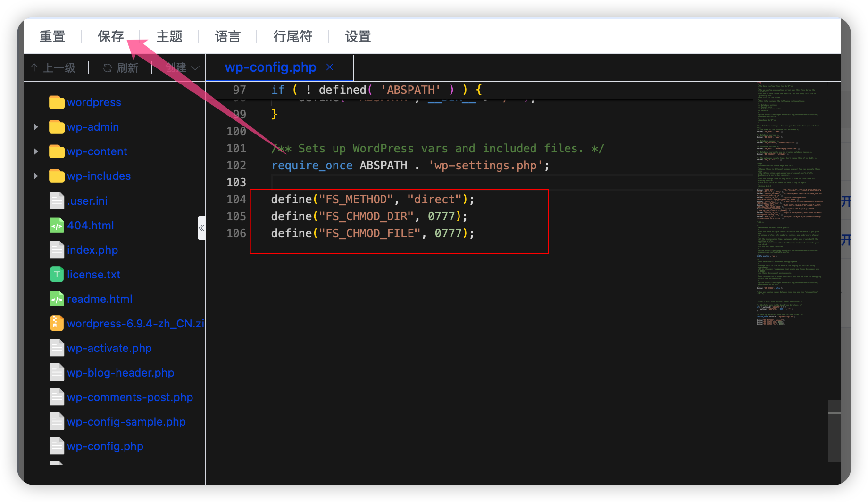Close the wp-config.php tab
Image resolution: width=868 pixels, height=502 pixels.
pyautogui.click(x=330, y=67)
